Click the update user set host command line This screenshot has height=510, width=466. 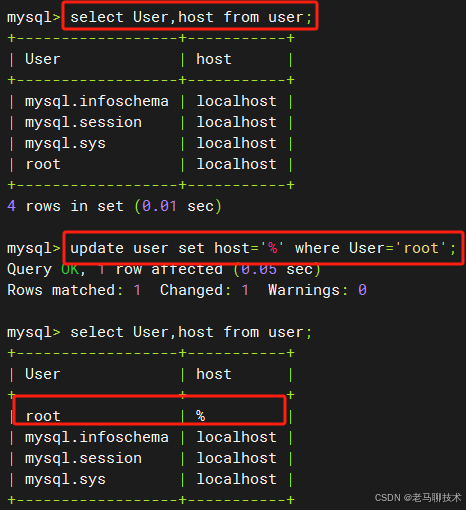click(263, 248)
